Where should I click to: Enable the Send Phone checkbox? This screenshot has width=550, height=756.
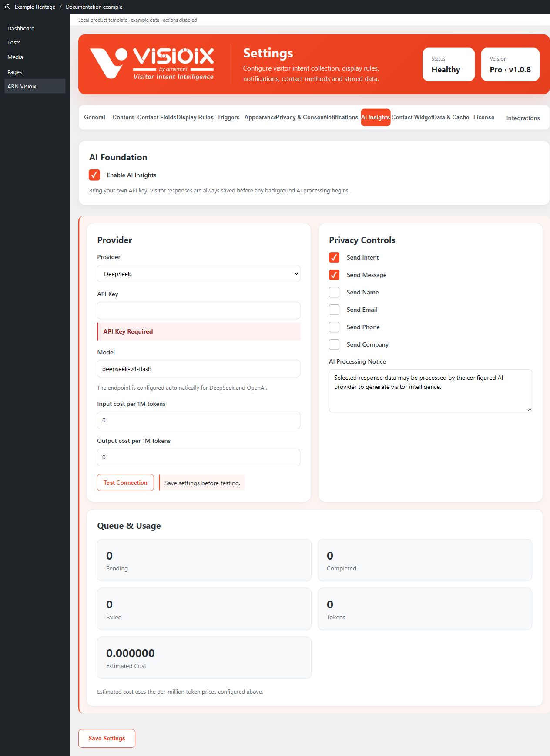click(334, 327)
